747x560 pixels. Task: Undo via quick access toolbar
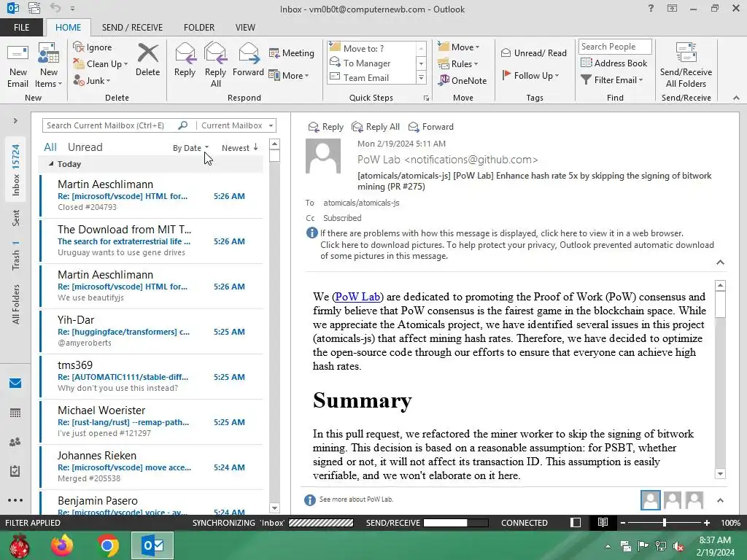coord(55,8)
